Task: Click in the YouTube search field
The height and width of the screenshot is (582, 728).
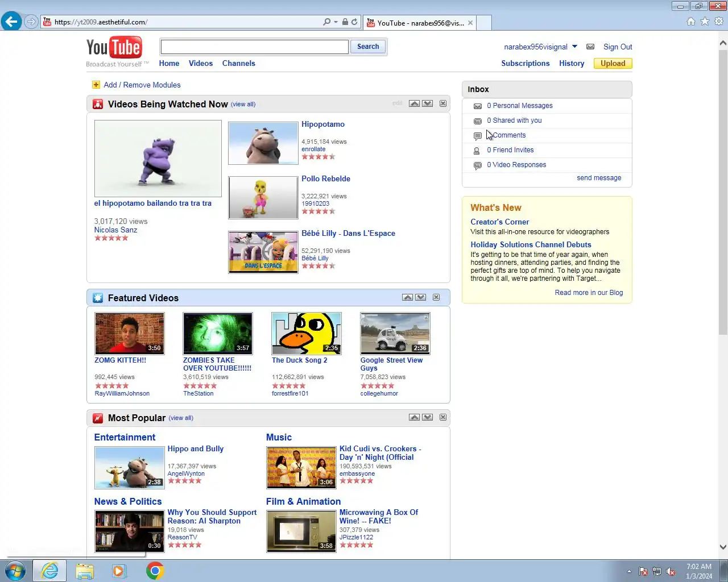Action: (255, 47)
